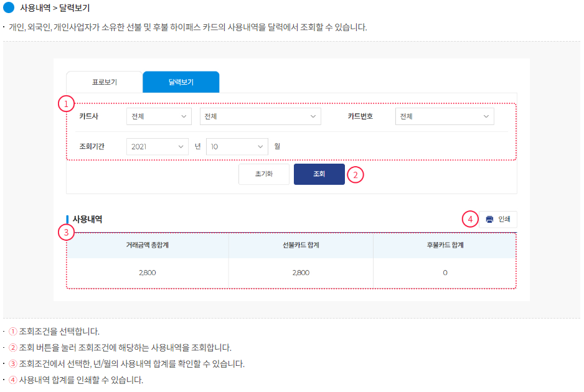The height and width of the screenshot is (392, 584).
Task: Open the month 10 dropdown
Action: 237,146
